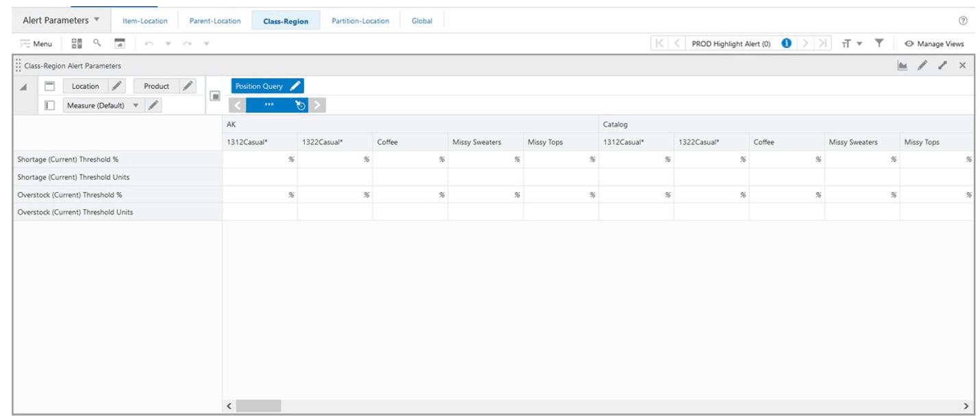Click the position reset cursor icon
The height and width of the screenshot is (420, 980).
click(300, 105)
